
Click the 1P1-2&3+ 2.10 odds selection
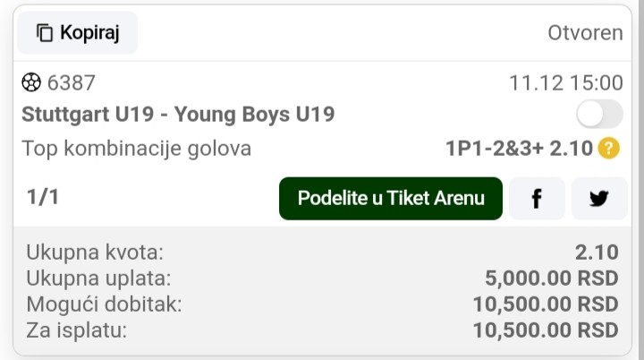(x=519, y=149)
